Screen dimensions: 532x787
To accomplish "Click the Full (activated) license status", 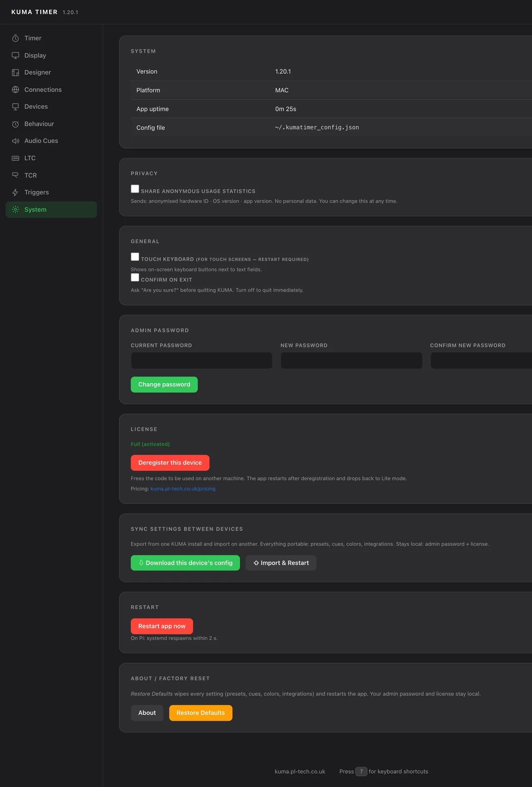I will [150, 444].
